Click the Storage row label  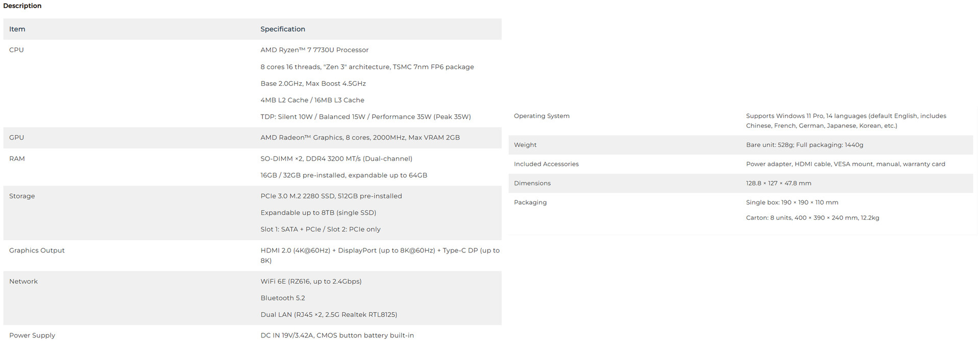pos(22,196)
